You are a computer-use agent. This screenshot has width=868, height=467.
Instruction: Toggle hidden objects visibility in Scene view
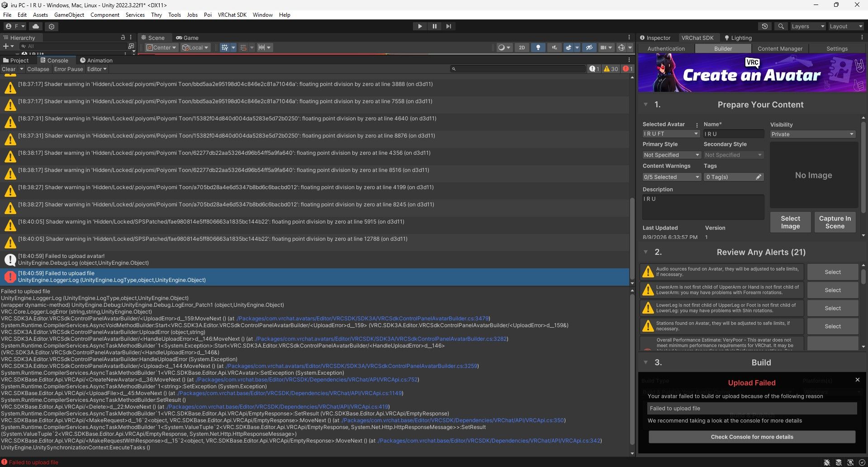(x=589, y=48)
